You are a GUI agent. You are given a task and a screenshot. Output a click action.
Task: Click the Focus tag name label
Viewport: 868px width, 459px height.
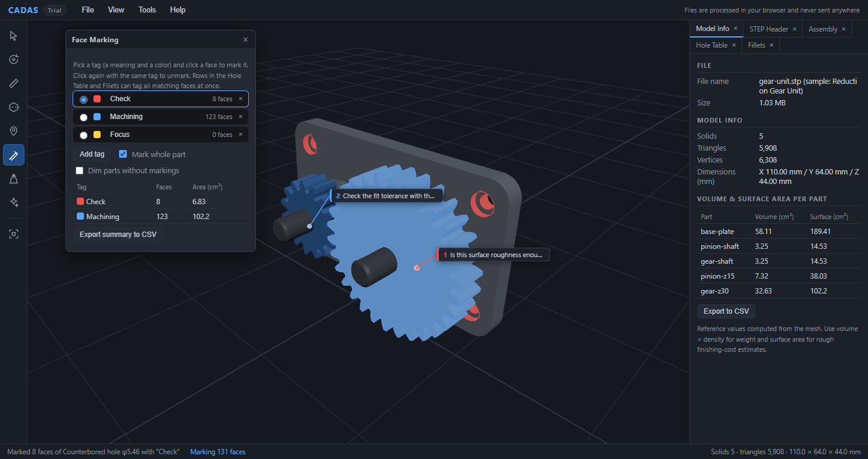tap(120, 135)
